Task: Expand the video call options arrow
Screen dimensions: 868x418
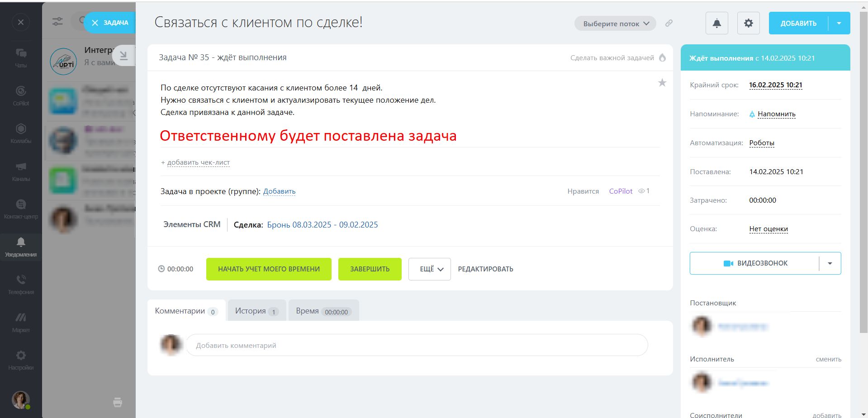Action: 830,263
